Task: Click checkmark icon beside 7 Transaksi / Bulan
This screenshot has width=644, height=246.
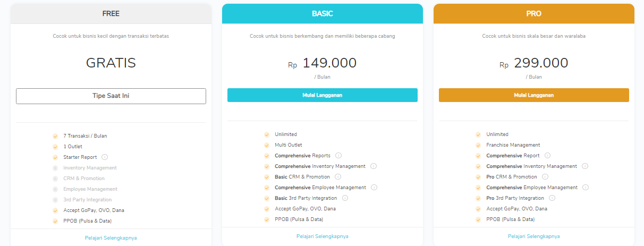Action: 55,136
